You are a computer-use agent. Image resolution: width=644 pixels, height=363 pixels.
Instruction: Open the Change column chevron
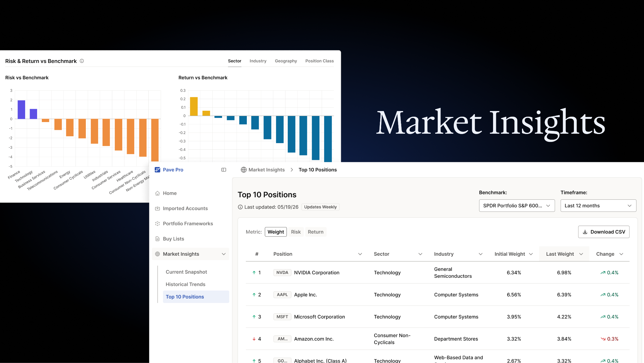[x=621, y=254]
